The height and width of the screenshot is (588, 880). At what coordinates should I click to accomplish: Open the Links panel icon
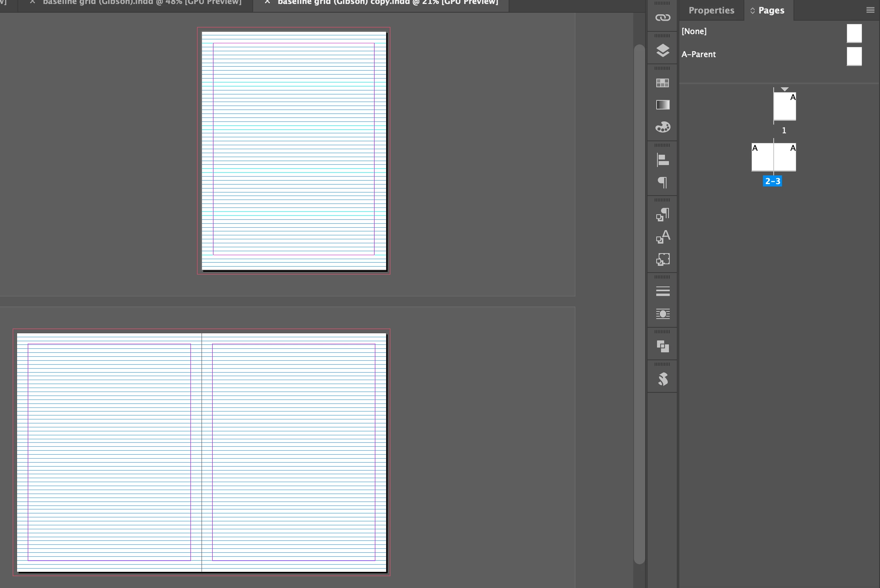pos(663,17)
